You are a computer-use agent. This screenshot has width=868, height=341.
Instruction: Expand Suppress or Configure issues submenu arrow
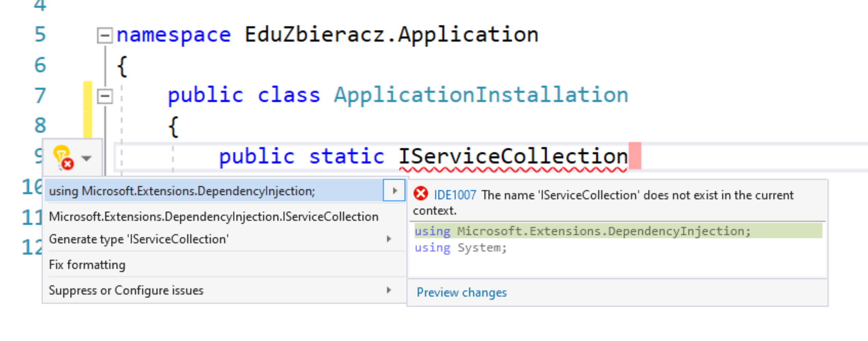click(x=389, y=290)
